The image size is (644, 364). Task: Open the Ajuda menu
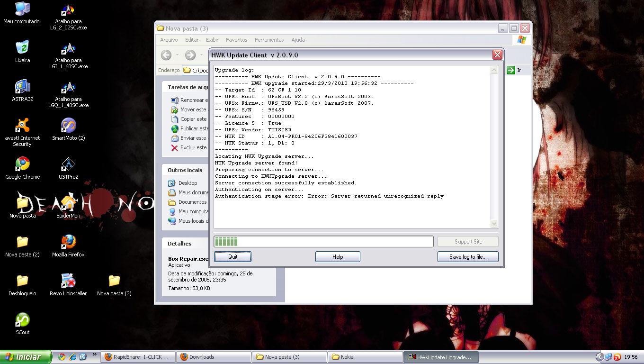coord(298,40)
